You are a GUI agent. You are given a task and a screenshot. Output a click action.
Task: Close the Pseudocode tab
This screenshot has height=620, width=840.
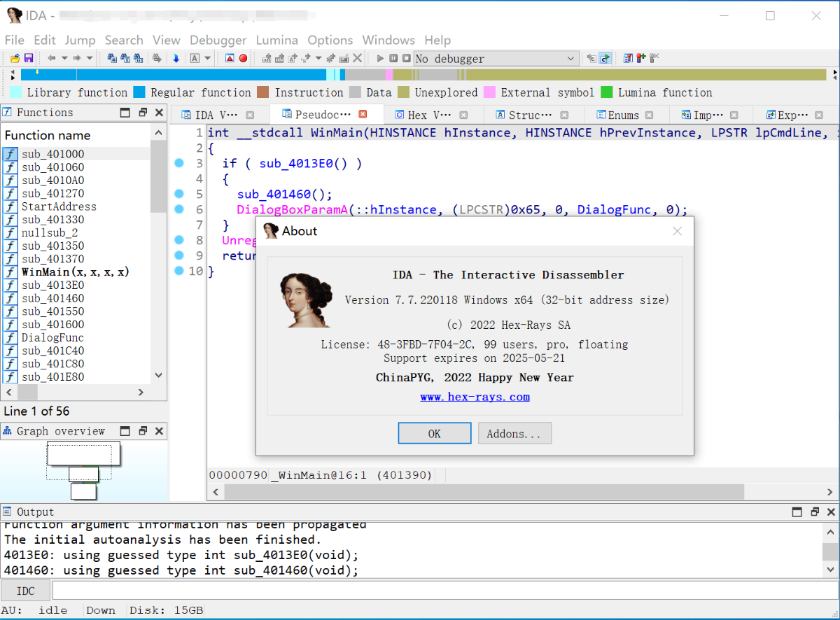[x=363, y=114]
